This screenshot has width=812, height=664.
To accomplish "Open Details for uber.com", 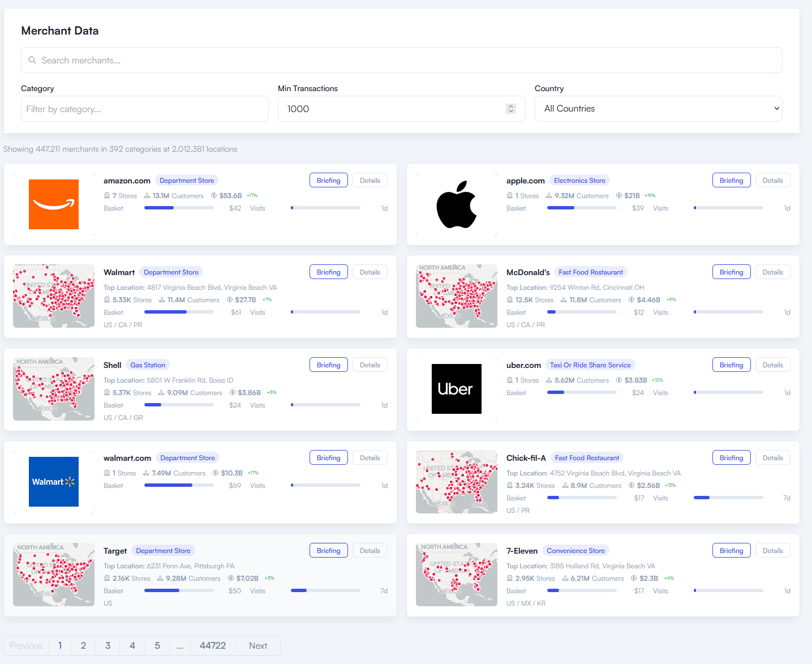I will pos(773,365).
